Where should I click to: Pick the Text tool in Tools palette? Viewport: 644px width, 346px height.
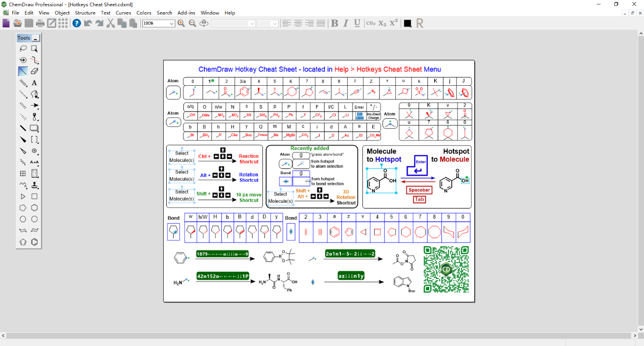coord(34,83)
